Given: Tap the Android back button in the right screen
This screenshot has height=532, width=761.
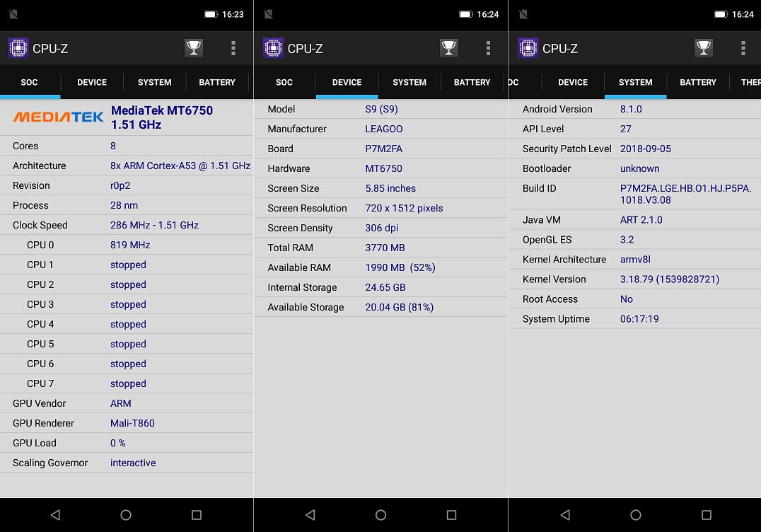Looking at the screenshot, I should [565, 514].
